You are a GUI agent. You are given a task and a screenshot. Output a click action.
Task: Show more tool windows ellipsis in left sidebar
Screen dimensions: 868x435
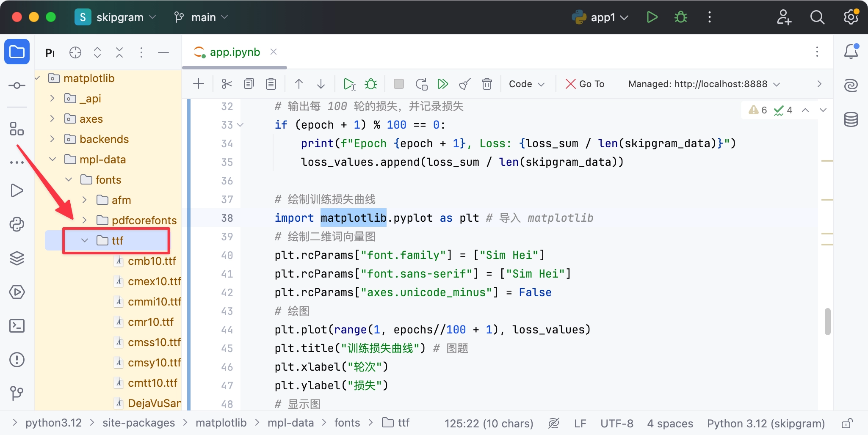point(17,162)
